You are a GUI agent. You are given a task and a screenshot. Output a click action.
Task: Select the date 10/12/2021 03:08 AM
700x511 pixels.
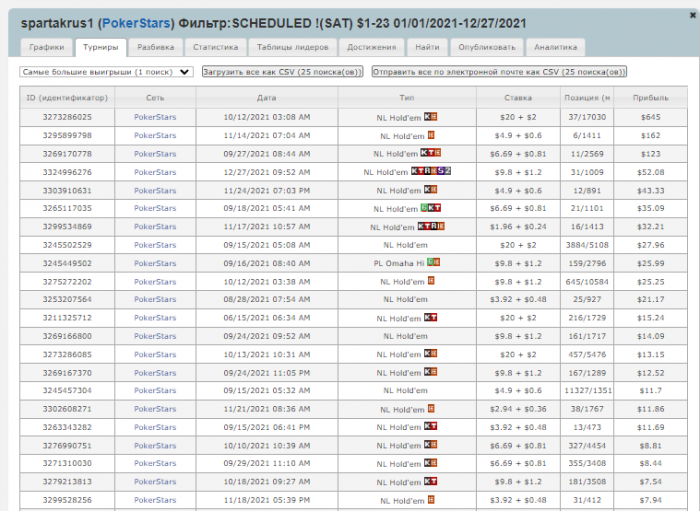pos(267,117)
